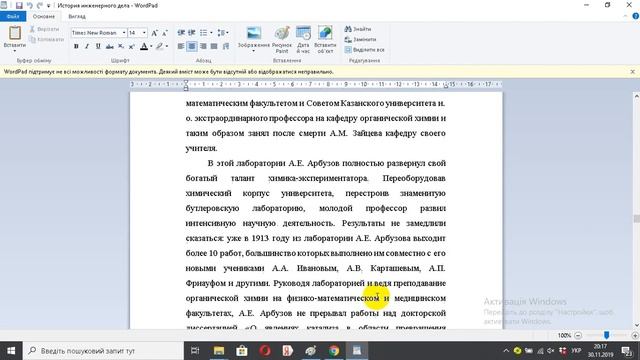Apply the font text color A button

[144, 47]
